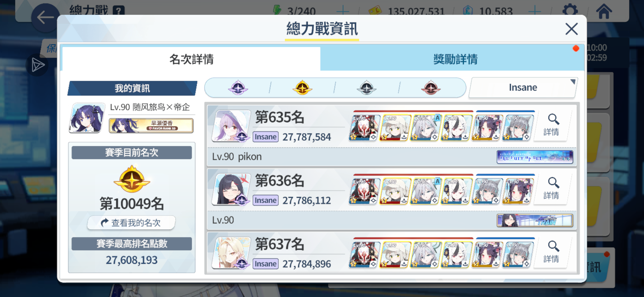The width and height of the screenshot is (644, 297).
Task: Select the purple platinum tier icon
Action: pyautogui.click(x=238, y=88)
